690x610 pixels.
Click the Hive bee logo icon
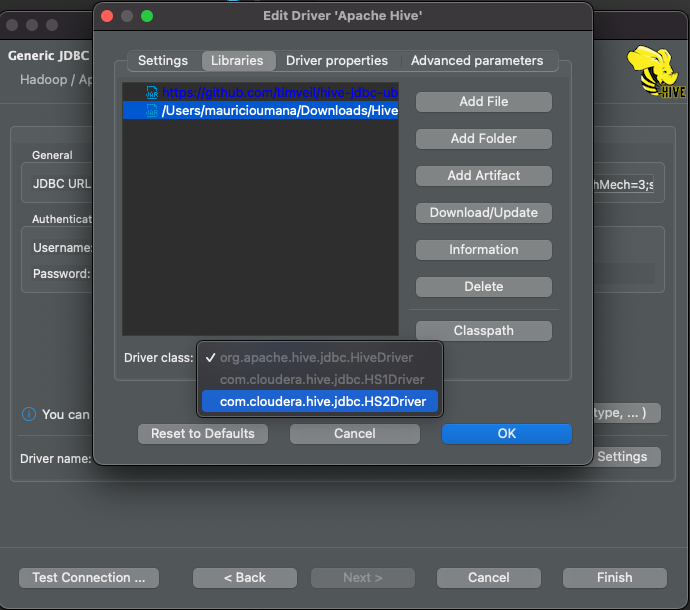click(x=657, y=72)
